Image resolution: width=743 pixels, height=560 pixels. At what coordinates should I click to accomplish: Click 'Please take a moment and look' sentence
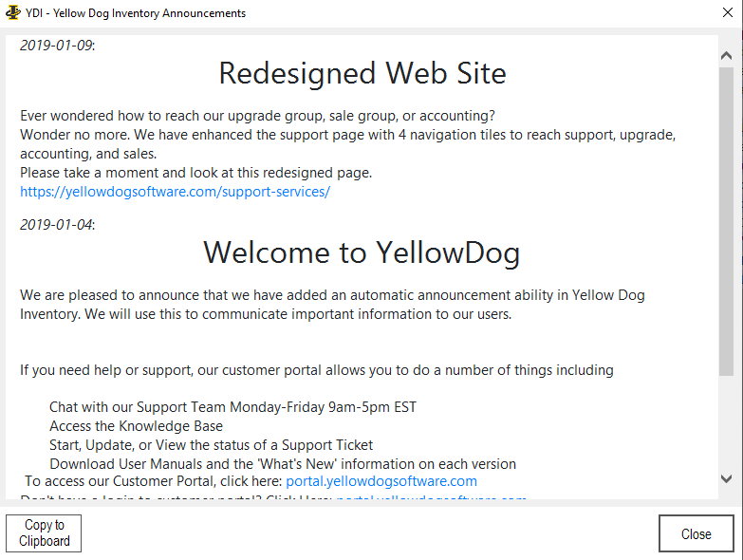pyautogui.click(x=195, y=173)
